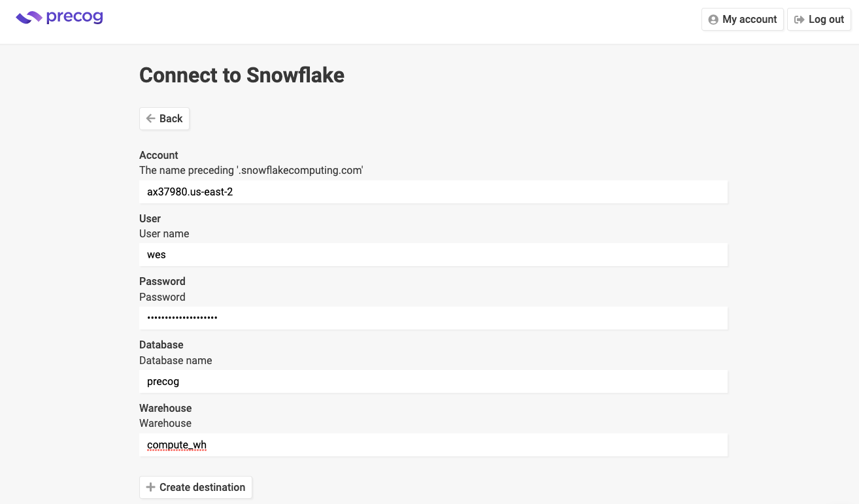This screenshot has width=859, height=504.
Task: Click the 'Connect to Snowflake' heading
Action: coord(242,75)
